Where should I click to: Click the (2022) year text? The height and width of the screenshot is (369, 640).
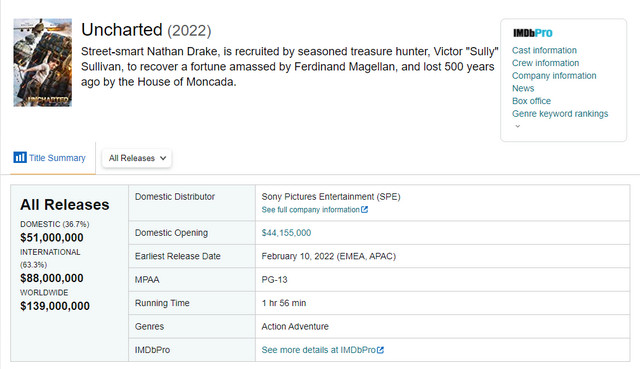point(189,31)
